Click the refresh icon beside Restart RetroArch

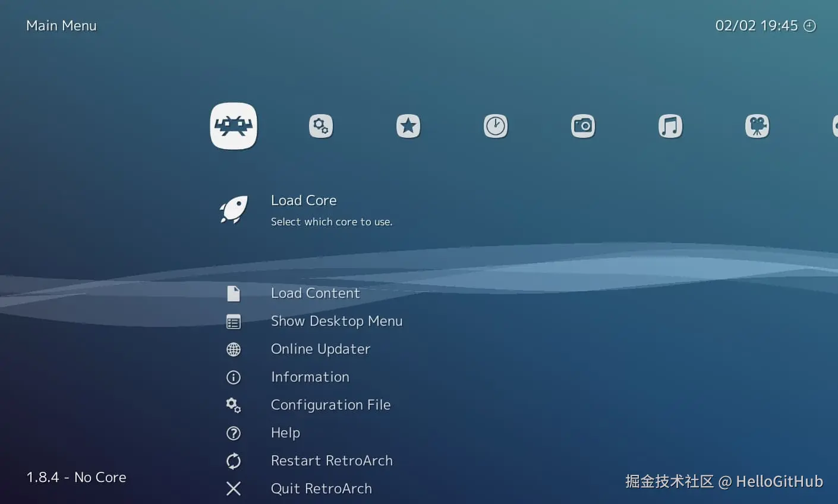234,461
